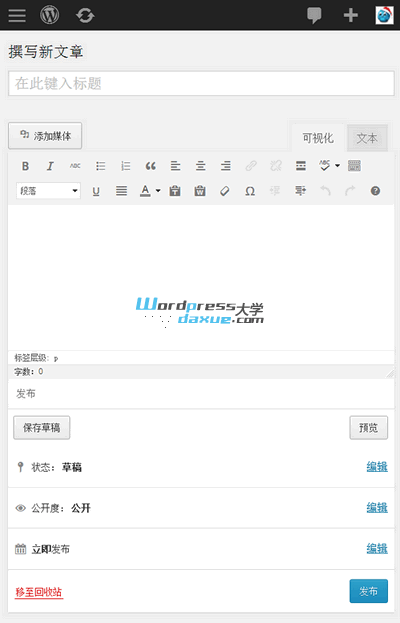Open the editor help icon
This screenshot has width=400, height=623.
point(375,191)
